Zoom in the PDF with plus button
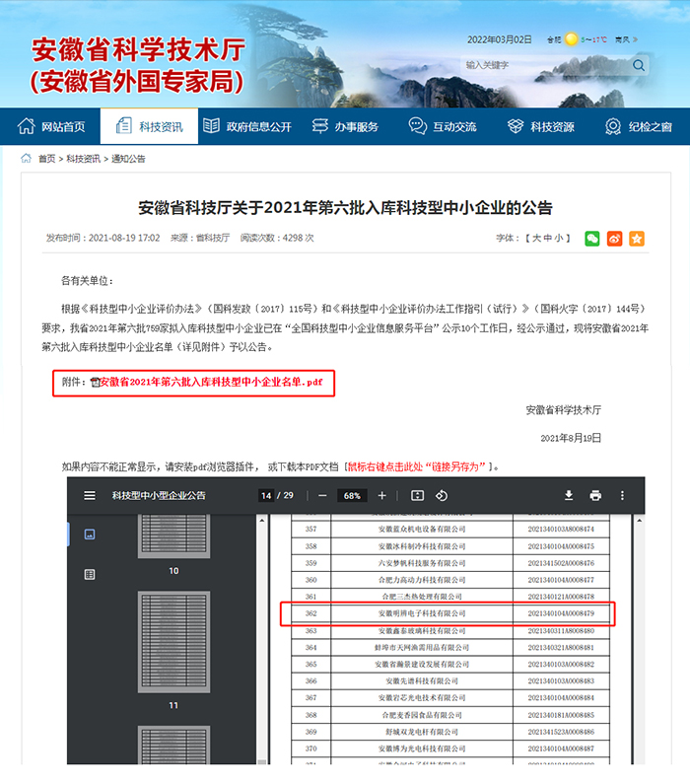The height and width of the screenshot is (784, 690). click(x=382, y=495)
